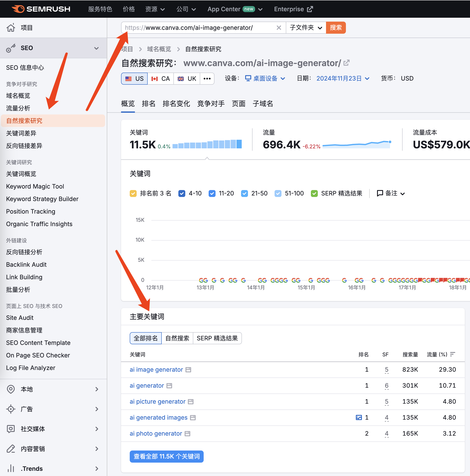The image size is (470, 476).
Task: Click the Semrush logo
Action: (x=41, y=9)
